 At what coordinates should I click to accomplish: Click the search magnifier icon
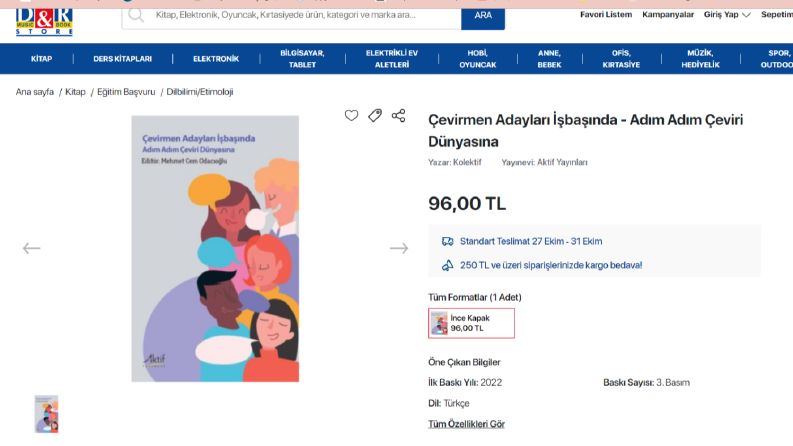click(136, 15)
